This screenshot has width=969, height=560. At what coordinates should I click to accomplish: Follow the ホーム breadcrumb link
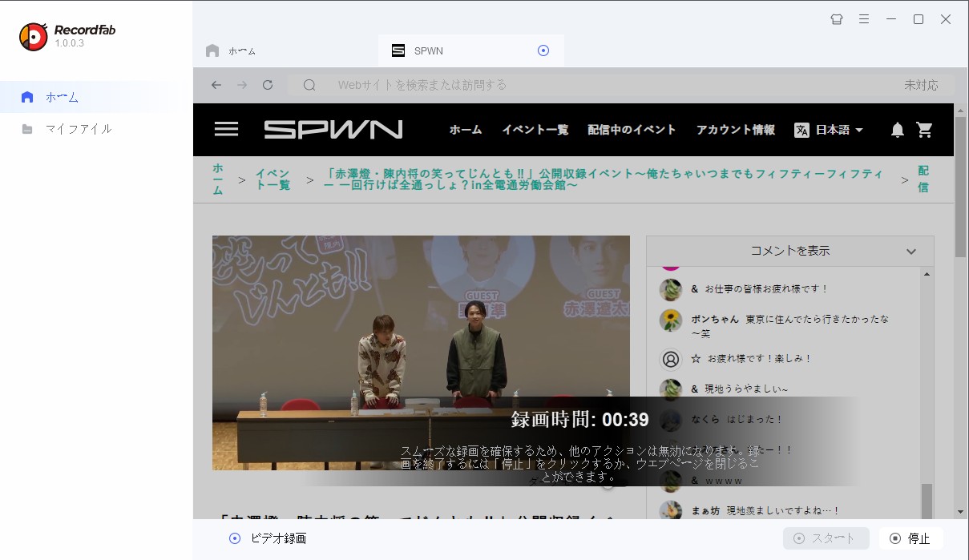point(218,179)
